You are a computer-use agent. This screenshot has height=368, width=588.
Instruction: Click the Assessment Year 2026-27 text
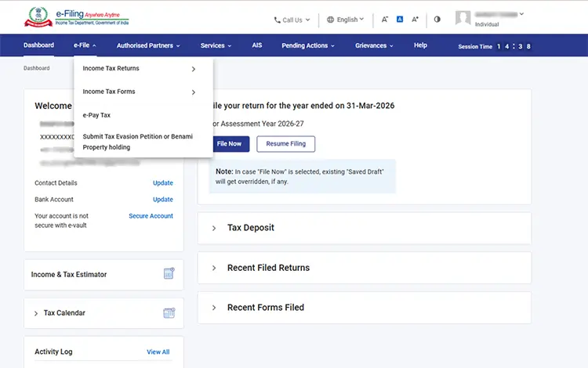[x=258, y=124]
